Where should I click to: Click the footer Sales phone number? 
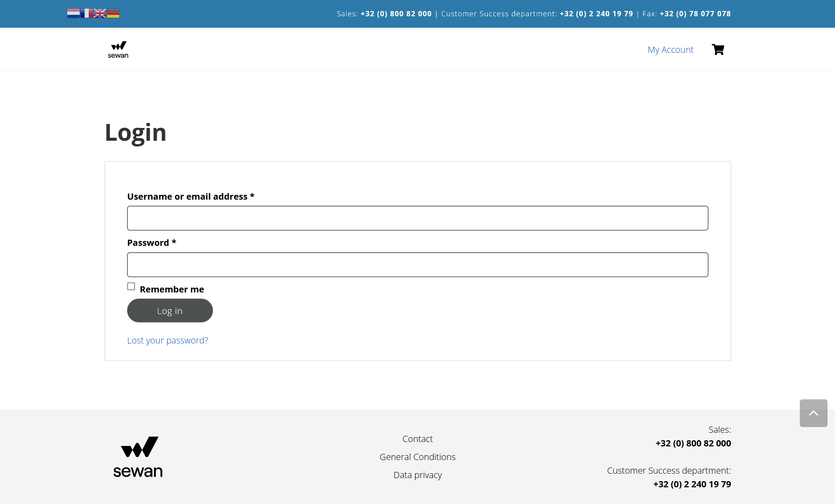(693, 443)
